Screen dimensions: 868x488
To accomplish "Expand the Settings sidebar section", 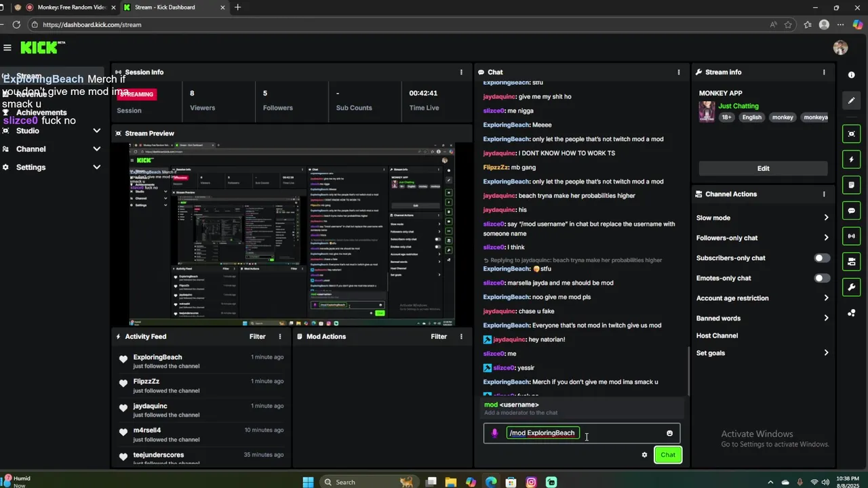I will 52,167.
